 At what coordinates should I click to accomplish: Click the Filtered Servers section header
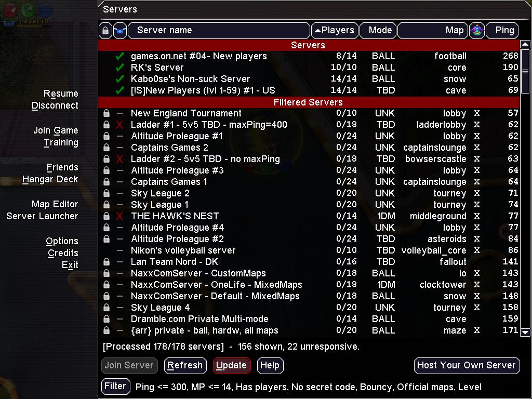coord(309,102)
